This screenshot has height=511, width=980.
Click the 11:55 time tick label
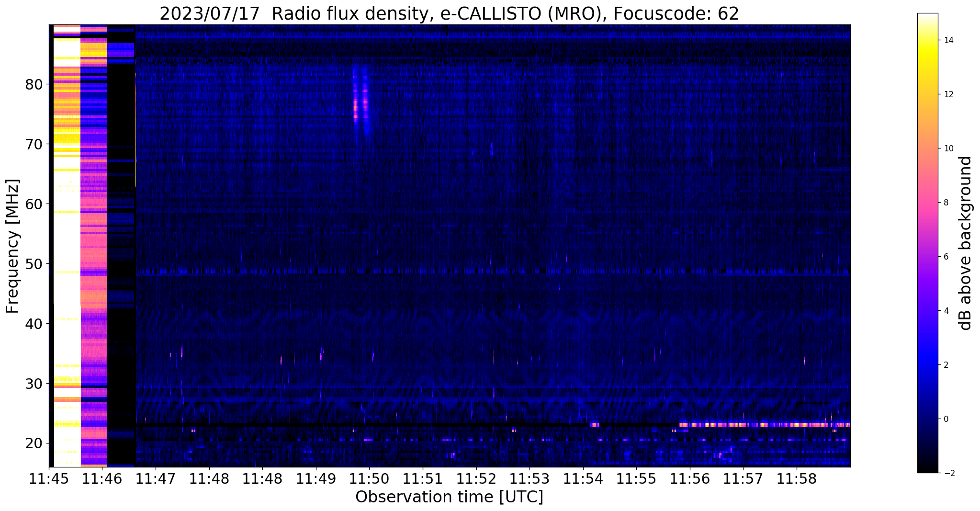coord(636,479)
